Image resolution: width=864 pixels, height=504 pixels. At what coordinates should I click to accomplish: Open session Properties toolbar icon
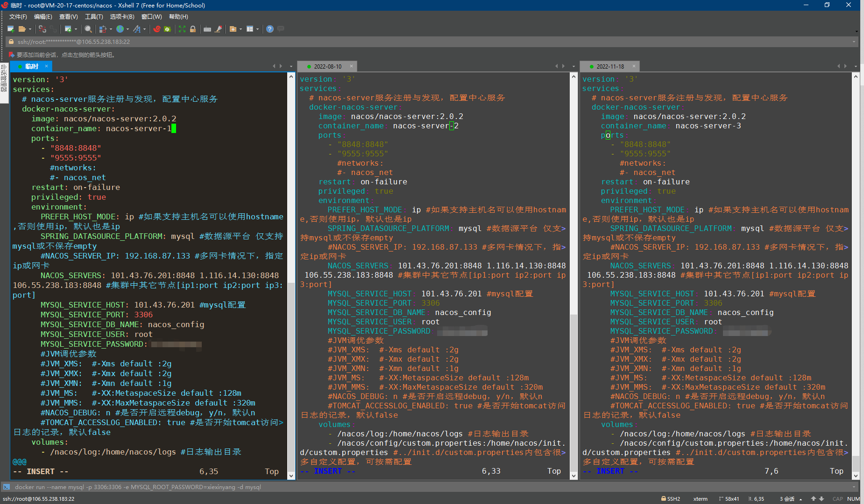(x=68, y=29)
